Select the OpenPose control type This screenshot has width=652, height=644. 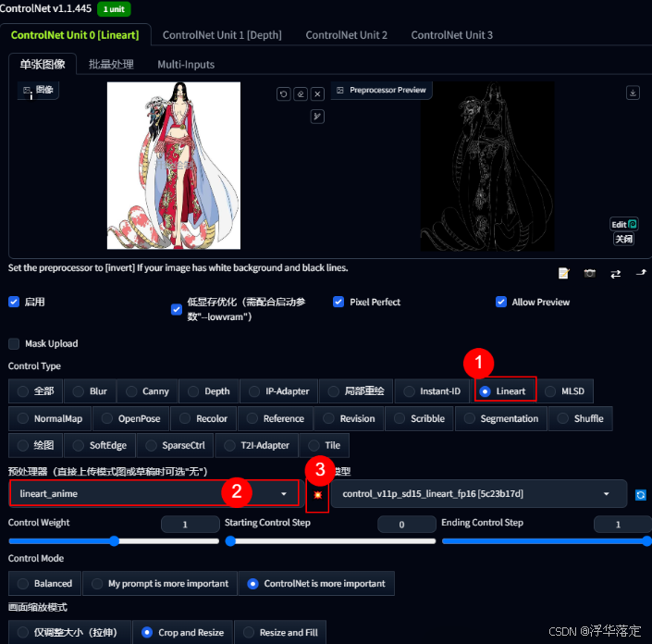point(131,418)
